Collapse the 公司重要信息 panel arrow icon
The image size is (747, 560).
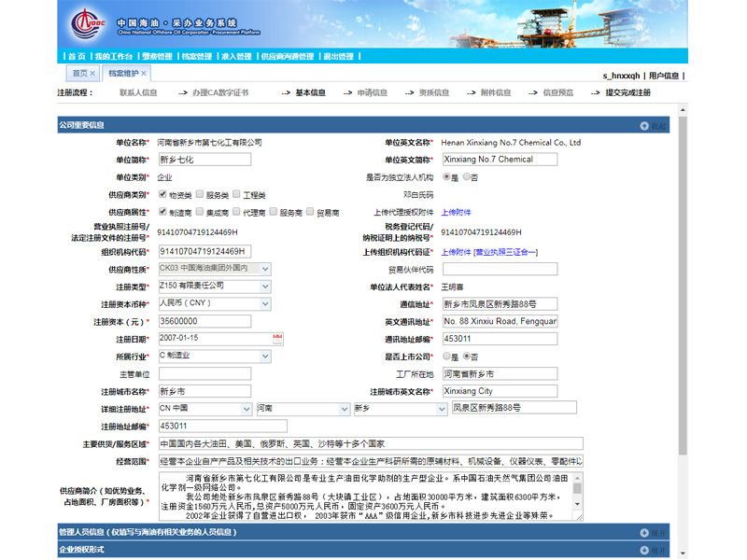(644, 124)
